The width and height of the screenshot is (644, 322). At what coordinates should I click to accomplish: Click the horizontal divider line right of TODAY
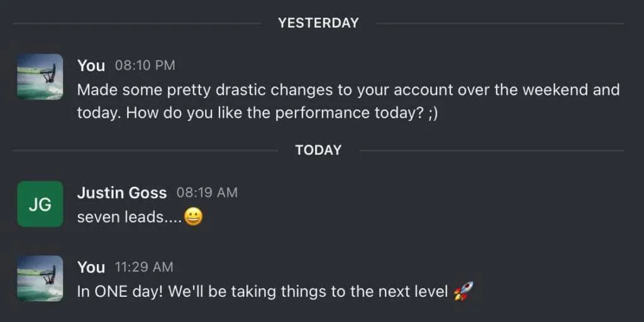pyautogui.click(x=492, y=150)
